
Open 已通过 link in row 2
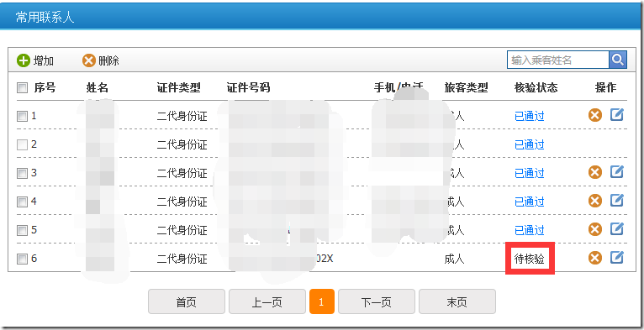tap(530, 144)
